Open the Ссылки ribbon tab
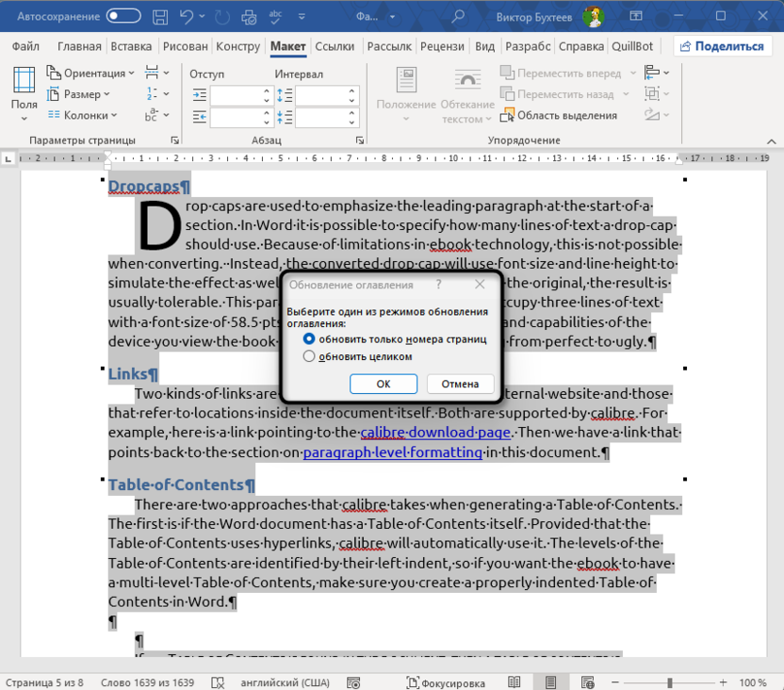The image size is (784, 690). pos(335,46)
